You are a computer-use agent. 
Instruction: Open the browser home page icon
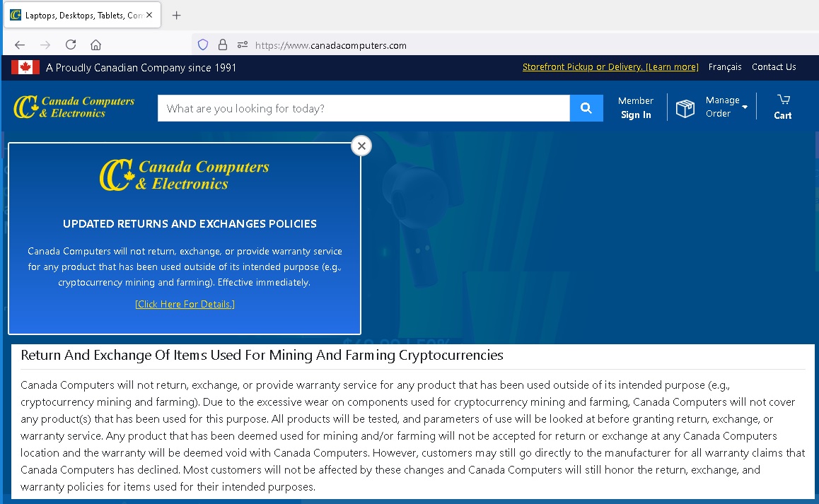pyautogui.click(x=95, y=45)
